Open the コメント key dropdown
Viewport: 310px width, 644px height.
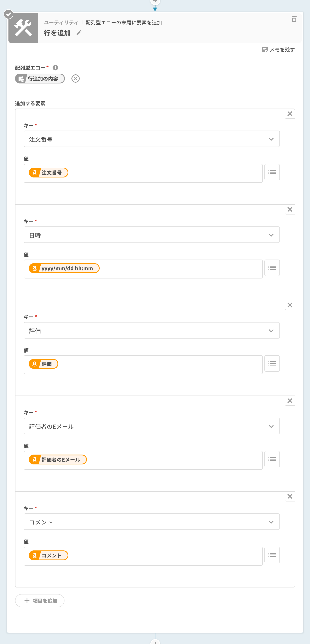click(151, 522)
